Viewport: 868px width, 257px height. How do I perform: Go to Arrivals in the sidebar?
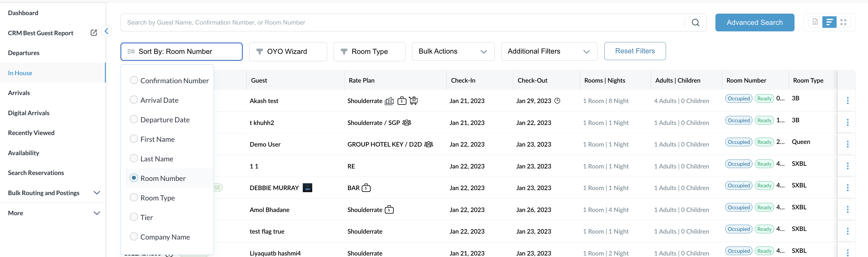click(x=19, y=93)
